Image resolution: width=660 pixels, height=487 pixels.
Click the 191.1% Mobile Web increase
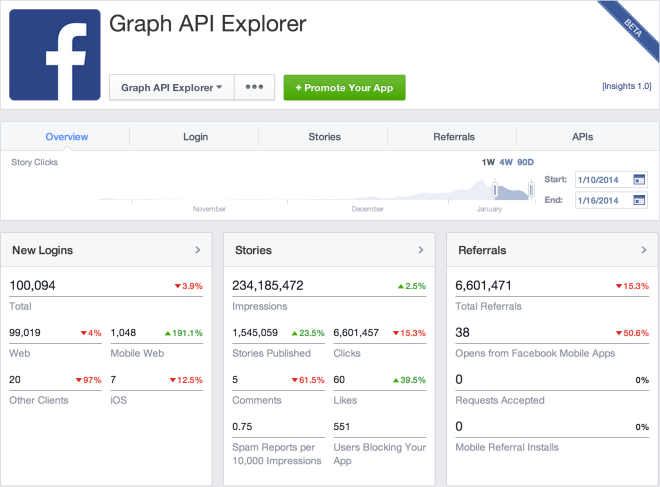[184, 333]
